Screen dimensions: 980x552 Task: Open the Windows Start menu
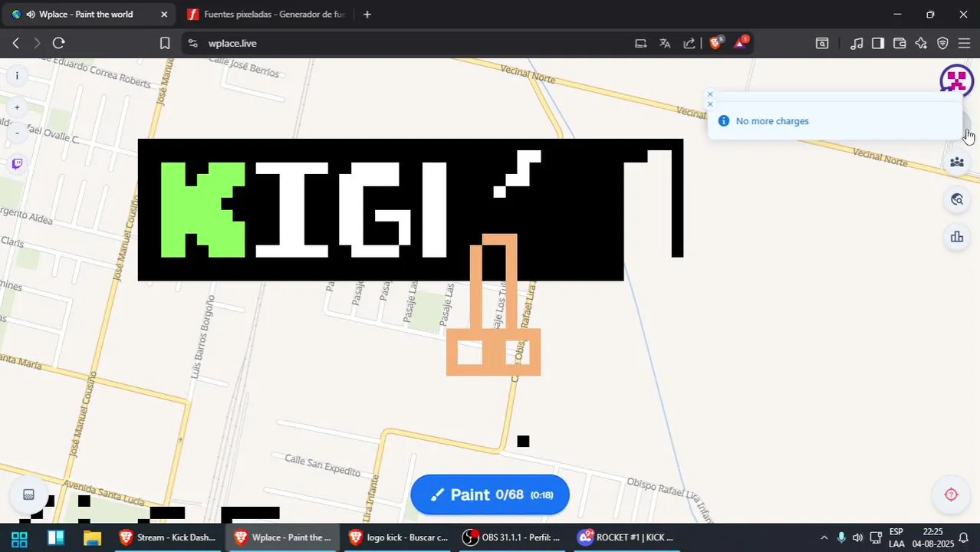[19, 537]
